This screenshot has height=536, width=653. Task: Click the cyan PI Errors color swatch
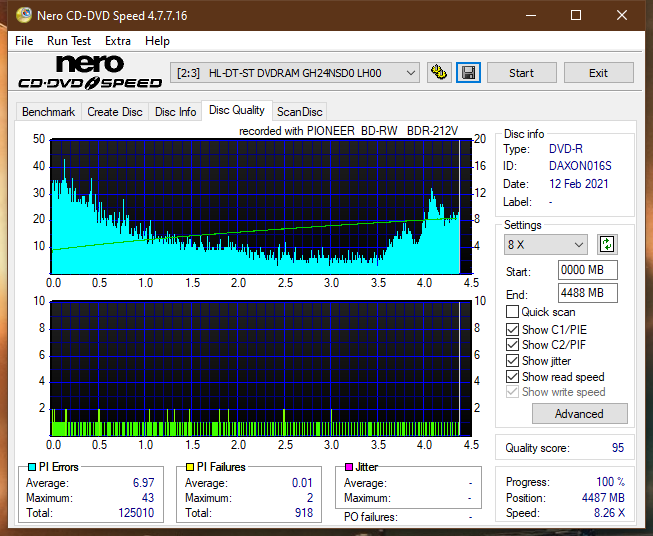[32, 467]
